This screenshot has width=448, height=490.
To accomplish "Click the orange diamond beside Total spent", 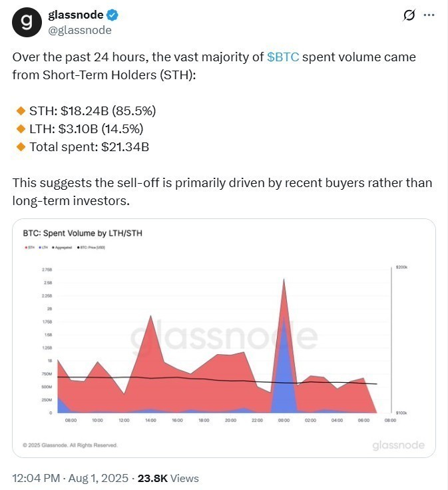I will pos(19,146).
